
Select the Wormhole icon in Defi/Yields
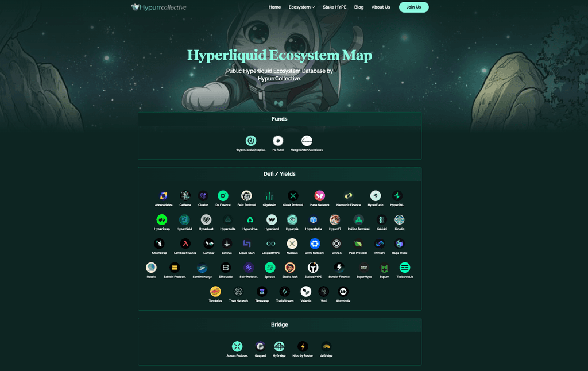pos(342,291)
